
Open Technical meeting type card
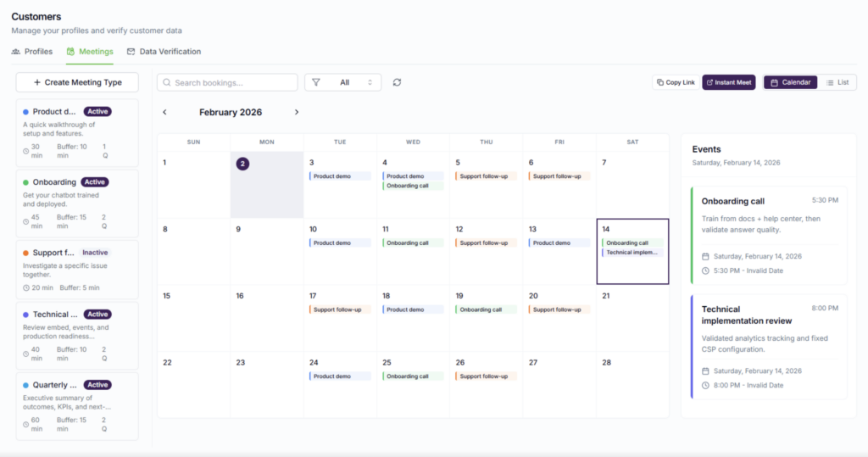77,337
